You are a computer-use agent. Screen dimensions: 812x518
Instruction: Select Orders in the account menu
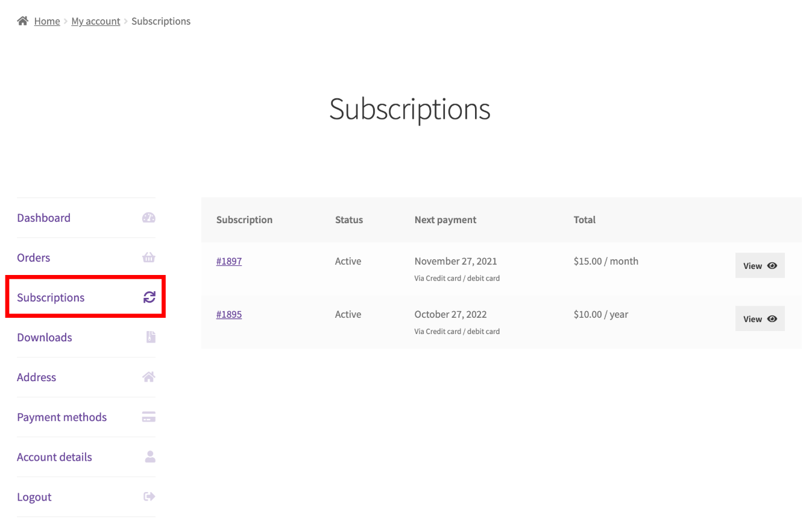click(x=33, y=257)
